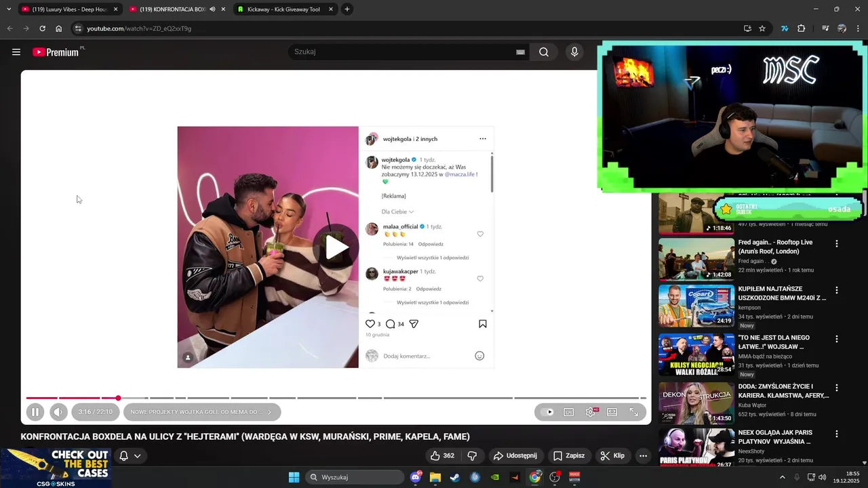Screen dimensions: 868x488
Task: Open options menu for Fred again.. video
Action: click(x=836, y=243)
